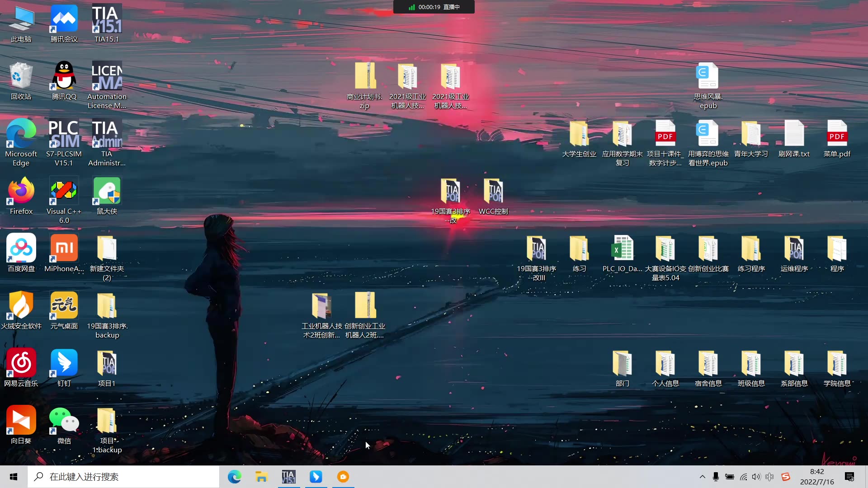Launch 网易云音乐 from the desktop
868x488 pixels.
[x=21, y=368]
